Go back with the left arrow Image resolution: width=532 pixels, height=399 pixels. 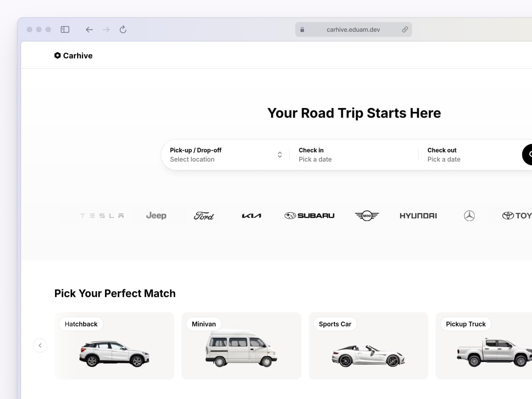tap(89, 29)
